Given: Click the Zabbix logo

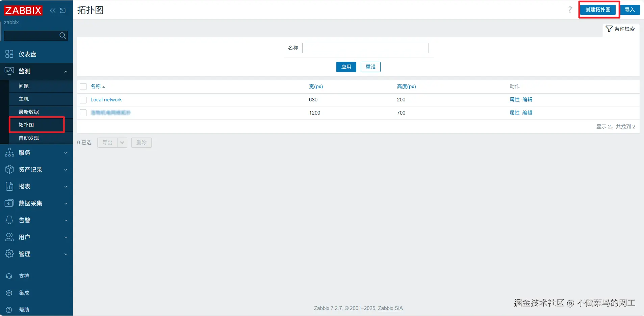Looking at the screenshot, I should pos(23,10).
